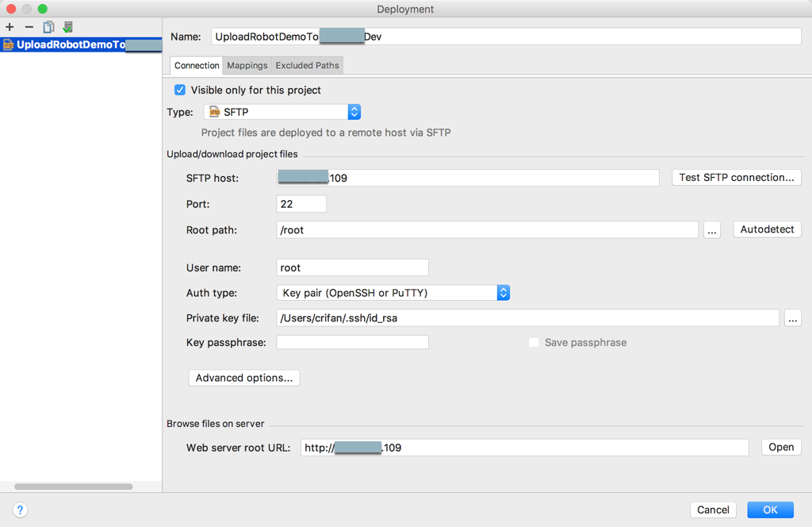Screen dimensions: 812x527
Task: Focus the SFTP host field
Action: (468, 178)
